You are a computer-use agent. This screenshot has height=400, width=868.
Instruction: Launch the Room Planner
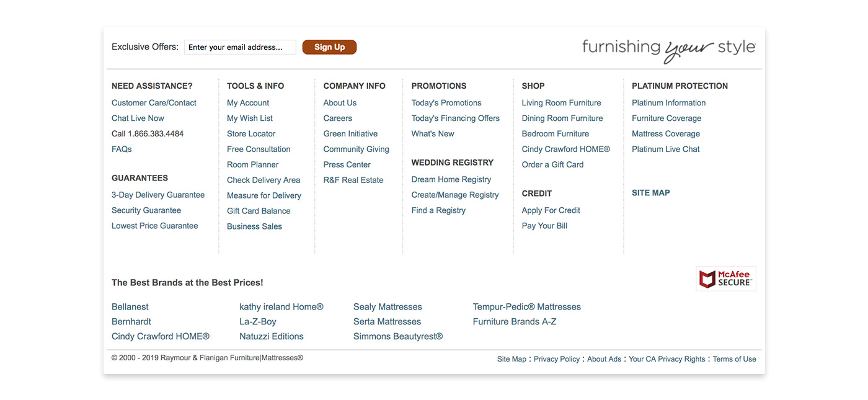(x=253, y=165)
